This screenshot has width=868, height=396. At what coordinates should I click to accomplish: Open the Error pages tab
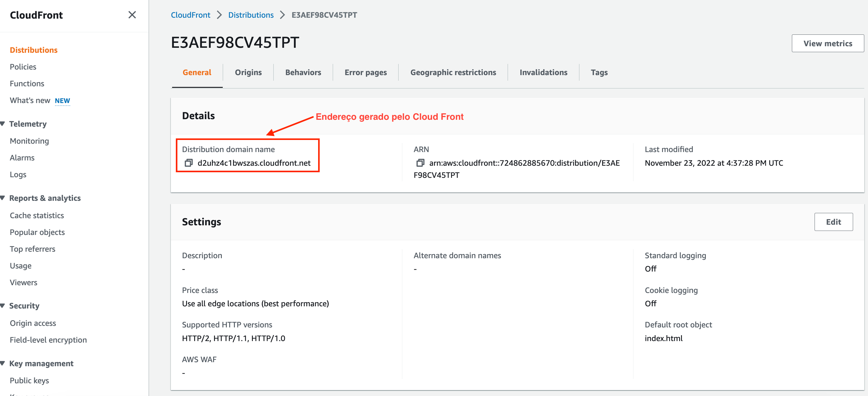(x=365, y=72)
